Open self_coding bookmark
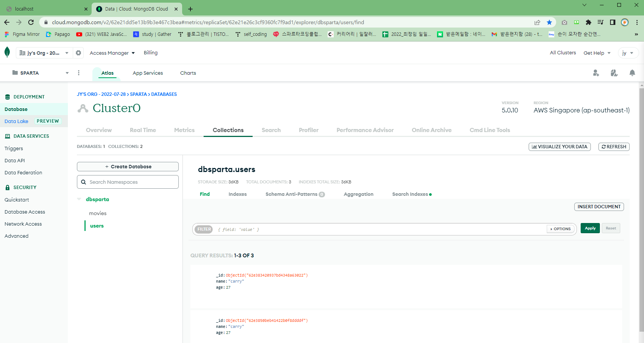The image size is (644, 343). (251, 34)
